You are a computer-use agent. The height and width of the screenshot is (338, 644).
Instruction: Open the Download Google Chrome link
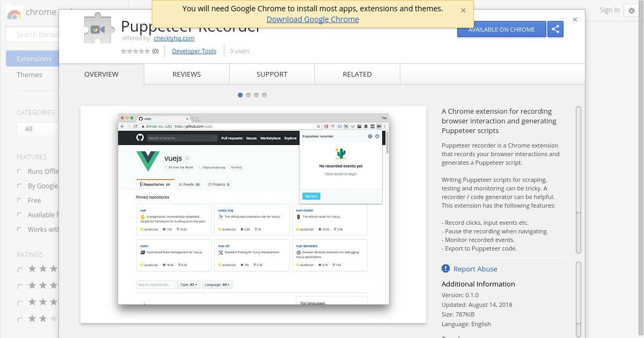(312, 19)
